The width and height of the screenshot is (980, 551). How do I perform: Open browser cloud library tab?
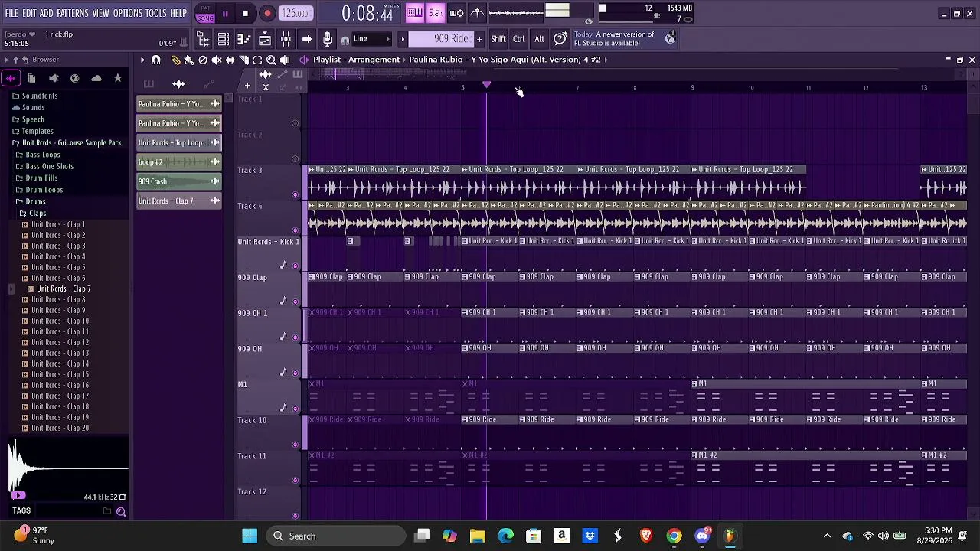coord(96,78)
